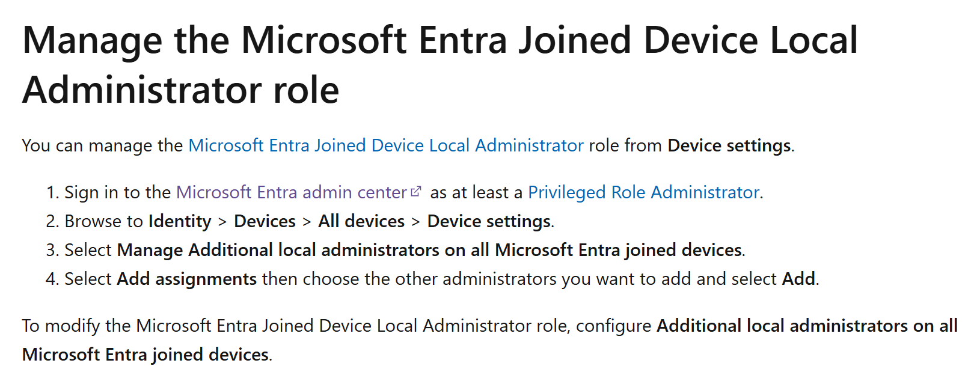Click bold Device settings in the intro sentence
This screenshot has height=372, width=980.
pyautogui.click(x=729, y=145)
